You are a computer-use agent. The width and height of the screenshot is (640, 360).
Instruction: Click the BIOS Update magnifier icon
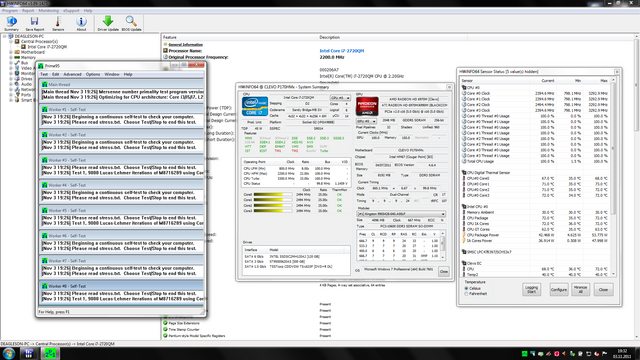point(131,23)
